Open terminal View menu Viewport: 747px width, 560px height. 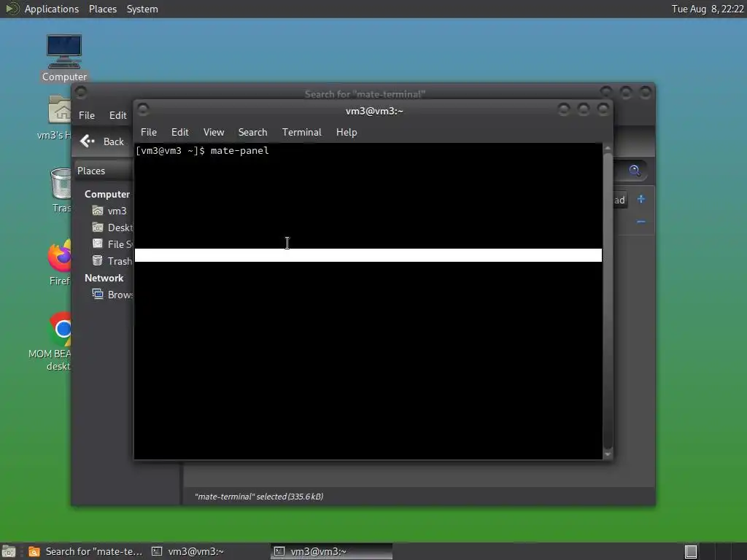click(214, 133)
